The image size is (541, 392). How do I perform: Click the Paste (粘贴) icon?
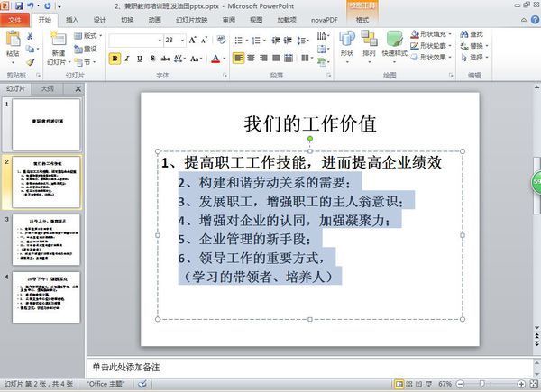click(x=13, y=43)
